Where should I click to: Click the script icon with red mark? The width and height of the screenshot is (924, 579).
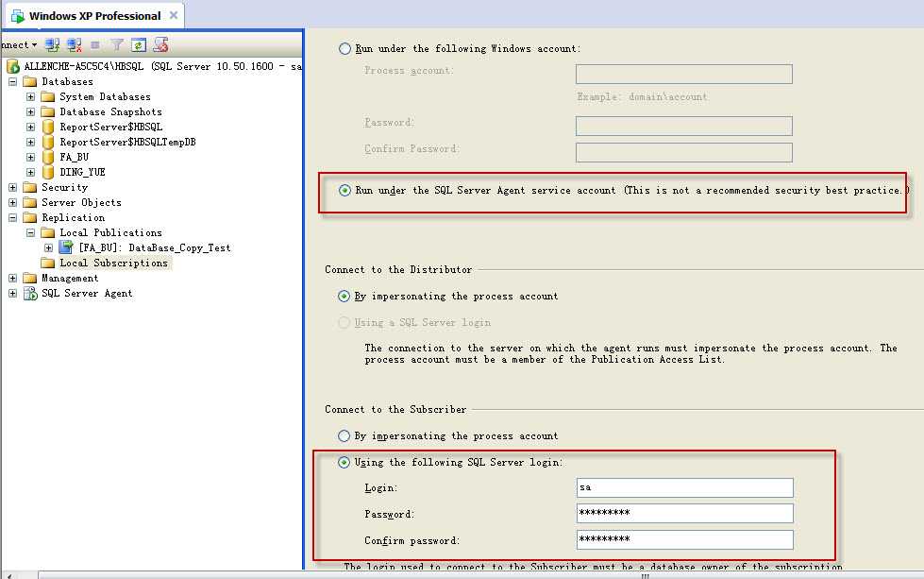[160, 44]
